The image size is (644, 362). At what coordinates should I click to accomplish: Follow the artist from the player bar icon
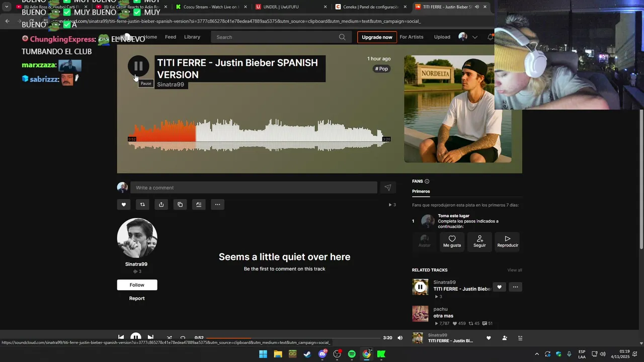[x=505, y=338]
